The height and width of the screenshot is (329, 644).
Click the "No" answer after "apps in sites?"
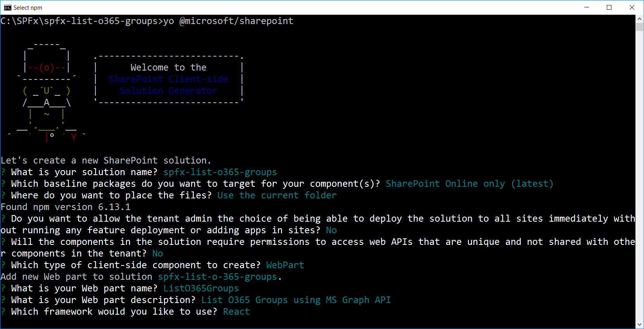(331, 230)
